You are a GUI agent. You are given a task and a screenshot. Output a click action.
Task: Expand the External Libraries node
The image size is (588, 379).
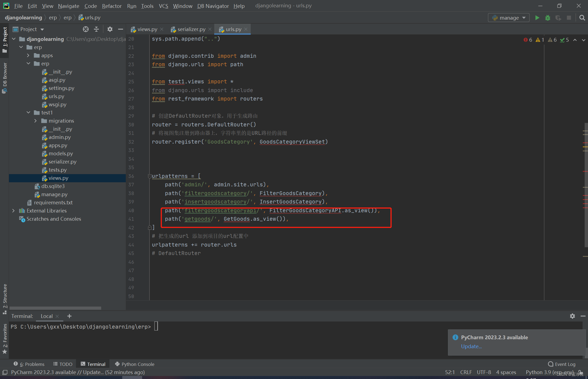coord(13,211)
